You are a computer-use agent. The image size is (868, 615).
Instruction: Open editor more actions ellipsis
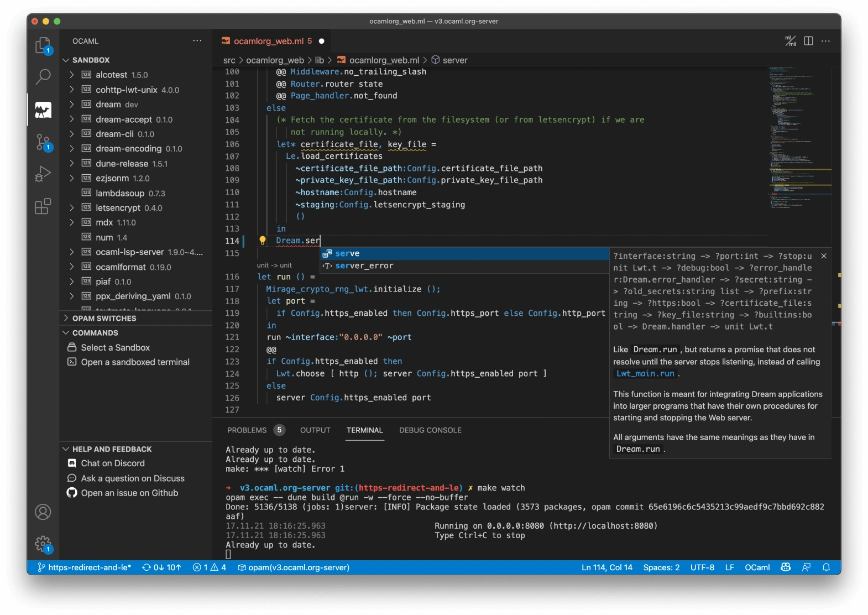[x=825, y=41]
